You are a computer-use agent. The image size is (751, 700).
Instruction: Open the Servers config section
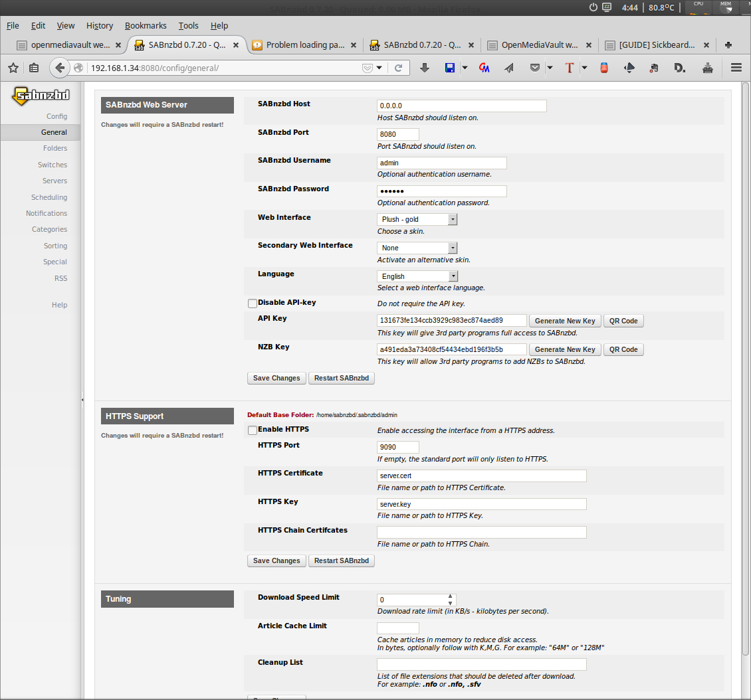(x=54, y=181)
